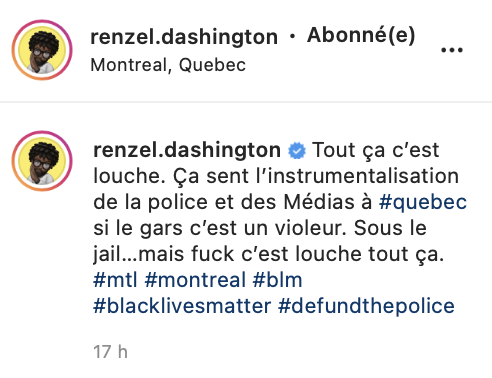Open the #mtl hashtag

115,280
